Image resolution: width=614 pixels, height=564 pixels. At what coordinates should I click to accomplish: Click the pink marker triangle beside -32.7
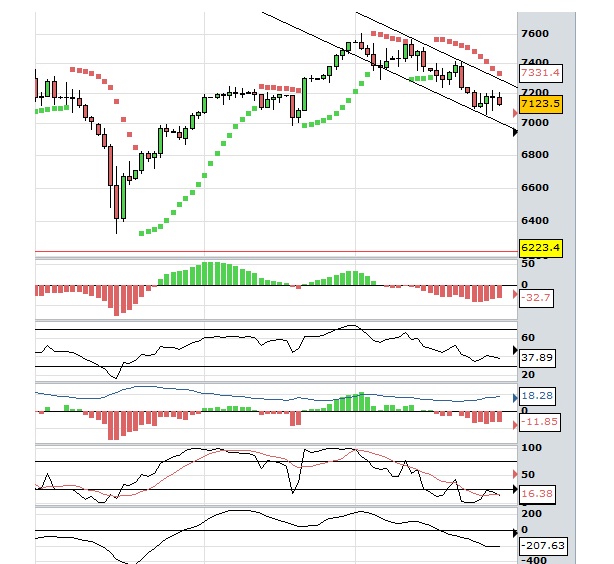(515, 294)
